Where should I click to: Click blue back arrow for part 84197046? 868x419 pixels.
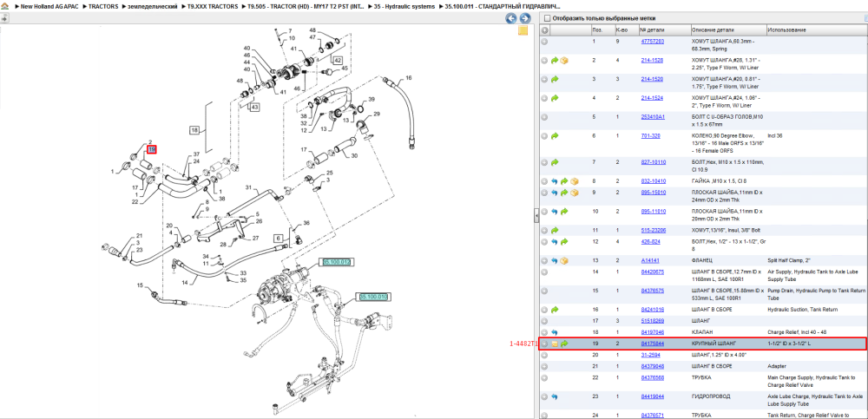click(555, 332)
